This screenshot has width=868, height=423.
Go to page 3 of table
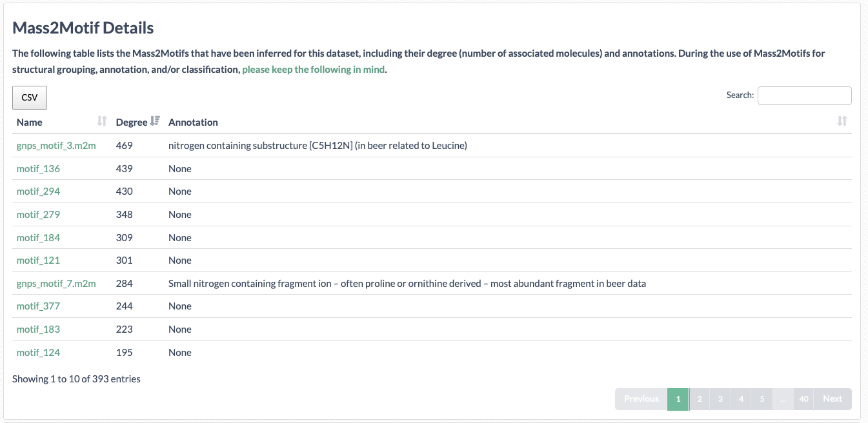coord(720,399)
